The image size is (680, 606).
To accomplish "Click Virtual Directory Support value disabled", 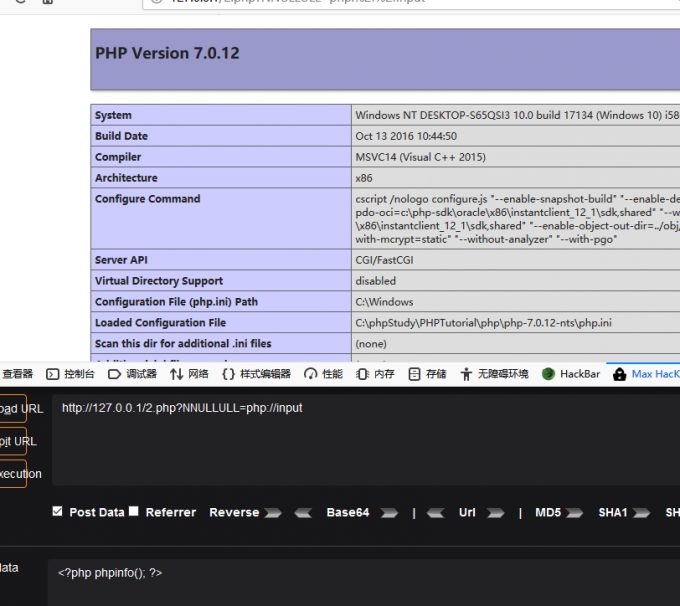I will pyautogui.click(x=376, y=281).
